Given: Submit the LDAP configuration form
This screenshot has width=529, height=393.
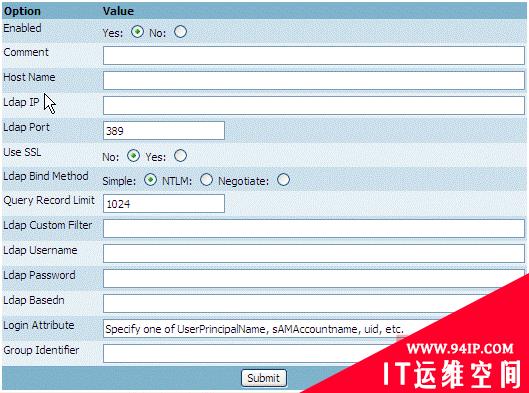Looking at the screenshot, I should pyautogui.click(x=264, y=378).
